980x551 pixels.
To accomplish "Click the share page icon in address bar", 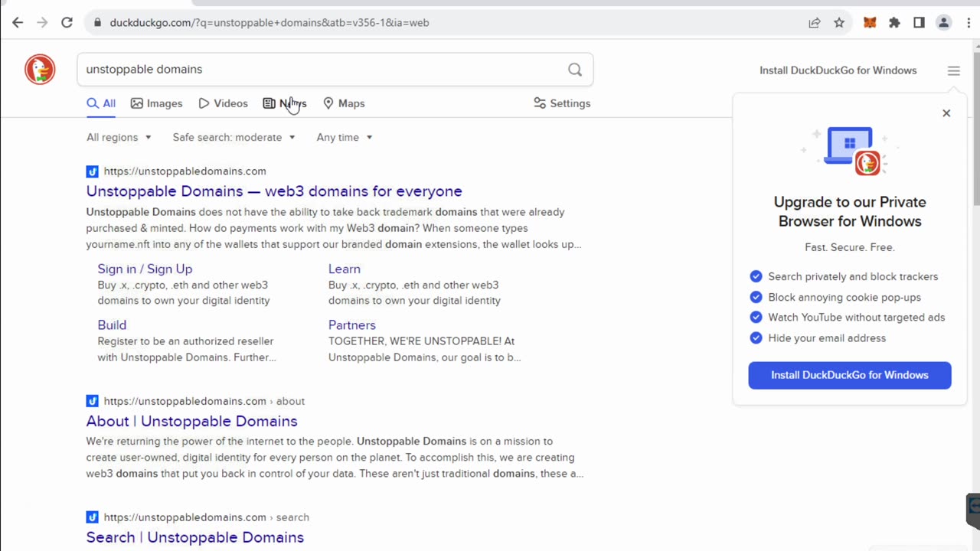I will coord(815,23).
